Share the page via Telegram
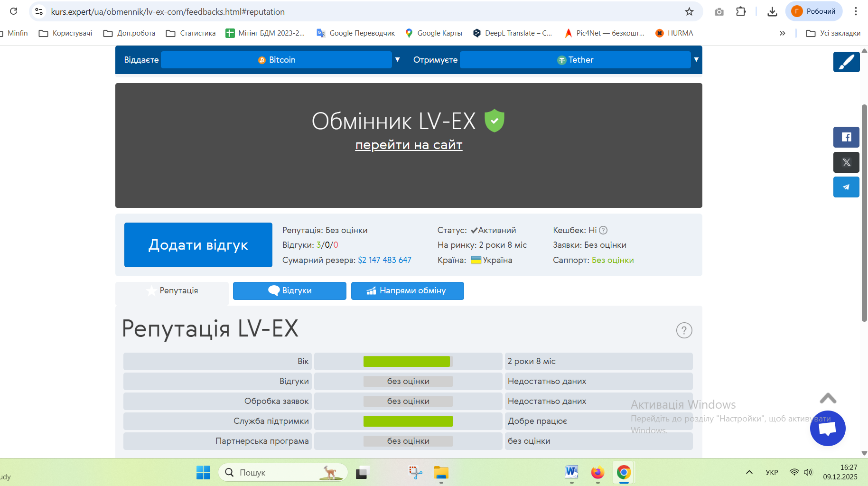868x486 pixels. pyautogui.click(x=846, y=187)
